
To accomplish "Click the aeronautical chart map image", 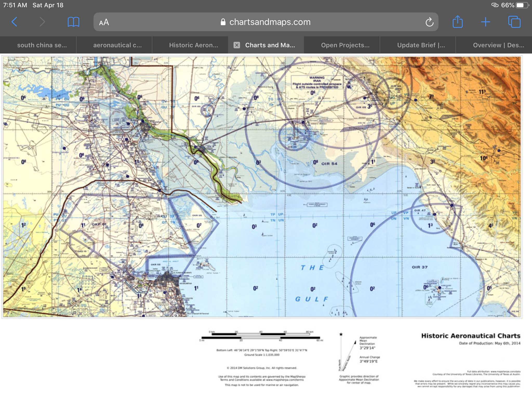I will [x=262, y=187].
